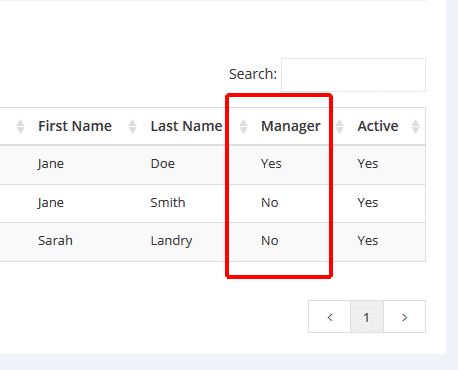Image resolution: width=458 pixels, height=370 pixels.
Task: Select Landry last name cell
Action: pos(171,241)
